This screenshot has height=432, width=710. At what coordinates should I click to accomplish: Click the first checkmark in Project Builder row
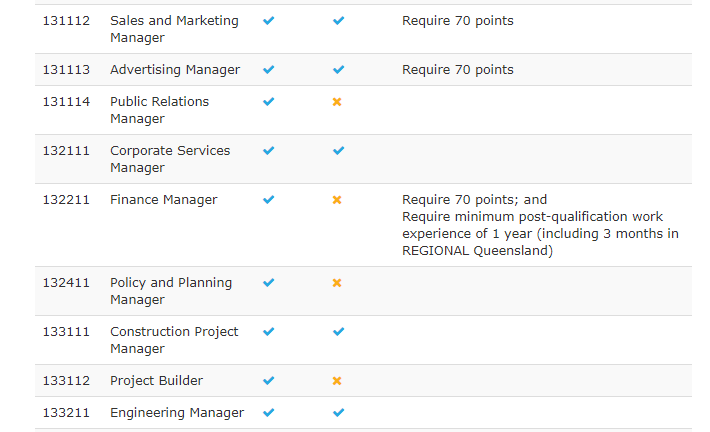coord(268,381)
